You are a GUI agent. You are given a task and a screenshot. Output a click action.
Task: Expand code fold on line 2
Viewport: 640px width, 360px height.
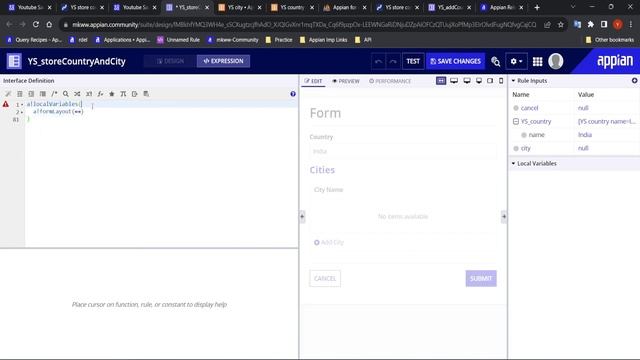pyautogui.click(x=22, y=112)
